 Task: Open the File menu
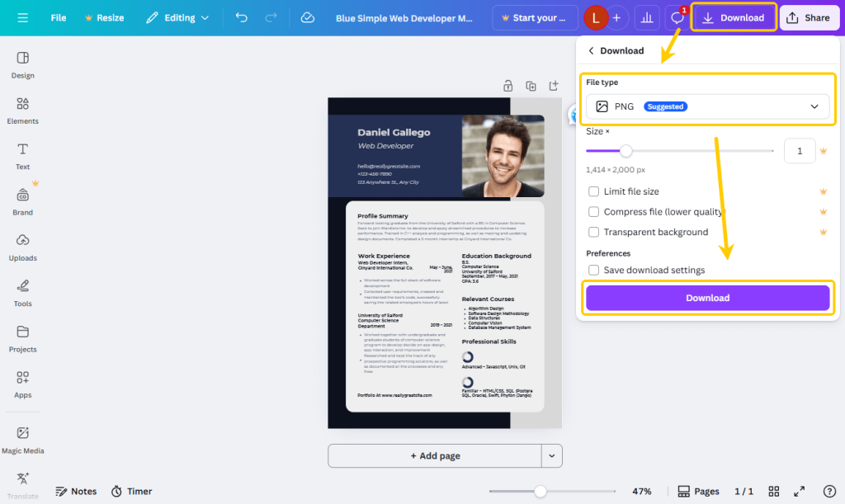pyautogui.click(x=58, y=16)
